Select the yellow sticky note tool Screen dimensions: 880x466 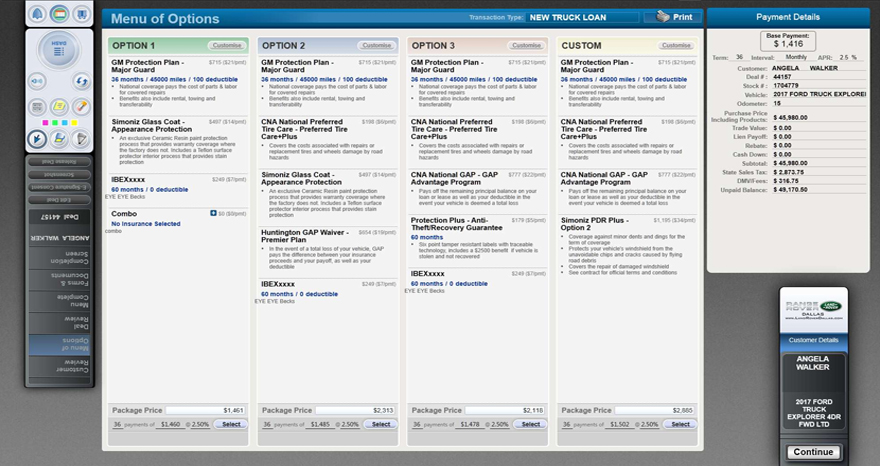pos(59,106)
